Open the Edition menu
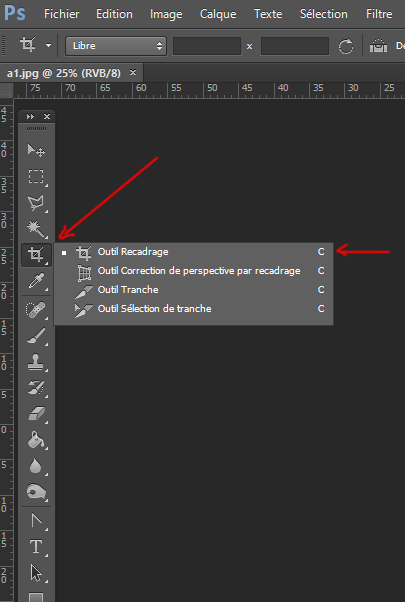The image size is (405, 602). 114,14
